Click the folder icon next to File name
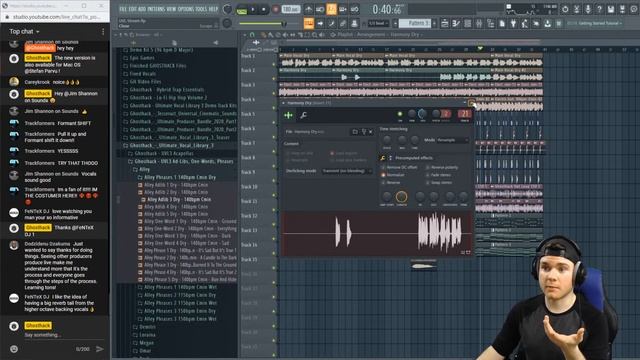 tap(355, 132)
